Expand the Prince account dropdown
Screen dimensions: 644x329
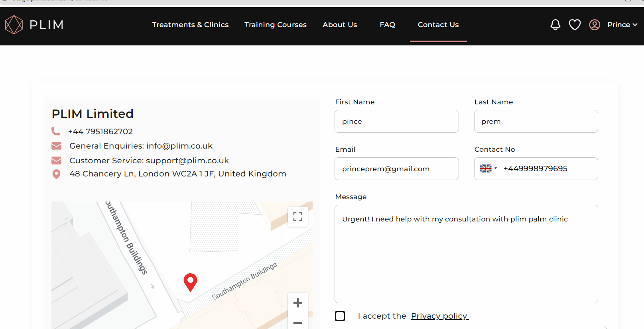[622, 25]
